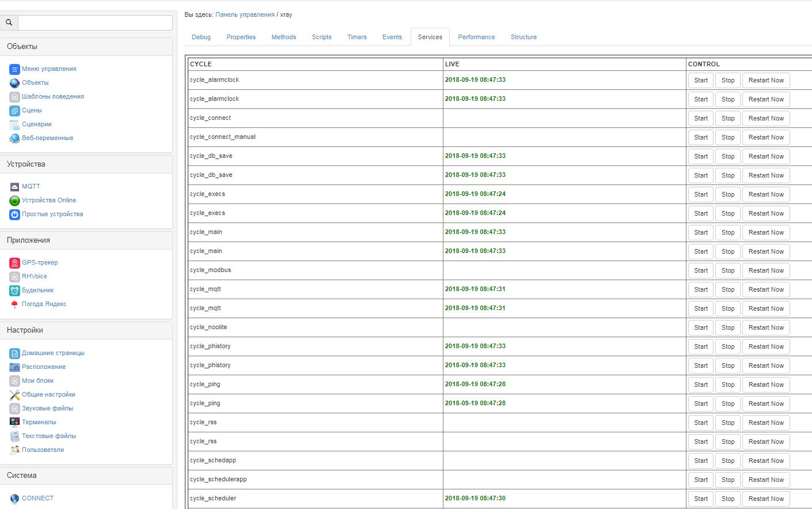Click the MQTT icon in sidebar
The width and height of the screenshot is (812, 509).
click(x=14, y=187)
